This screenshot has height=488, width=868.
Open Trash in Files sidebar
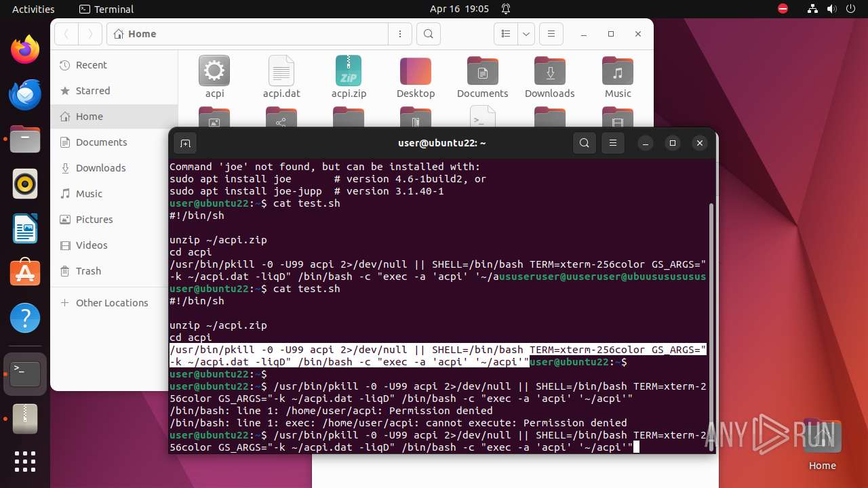coord(114,271)
